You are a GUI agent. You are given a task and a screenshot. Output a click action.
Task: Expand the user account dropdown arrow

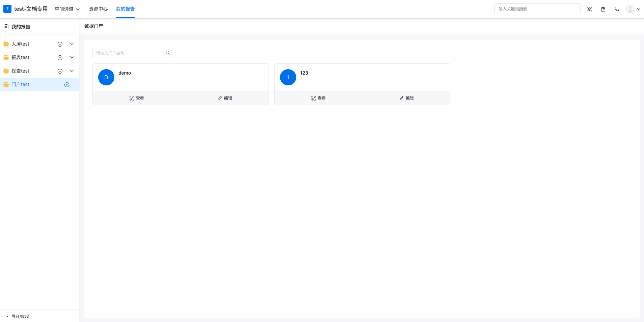tap(639, 9)
